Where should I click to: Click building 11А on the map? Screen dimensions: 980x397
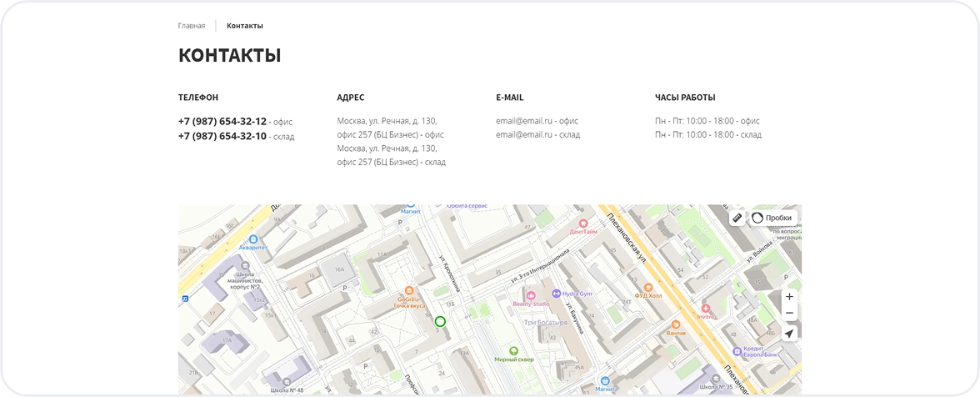coord(382,254)
